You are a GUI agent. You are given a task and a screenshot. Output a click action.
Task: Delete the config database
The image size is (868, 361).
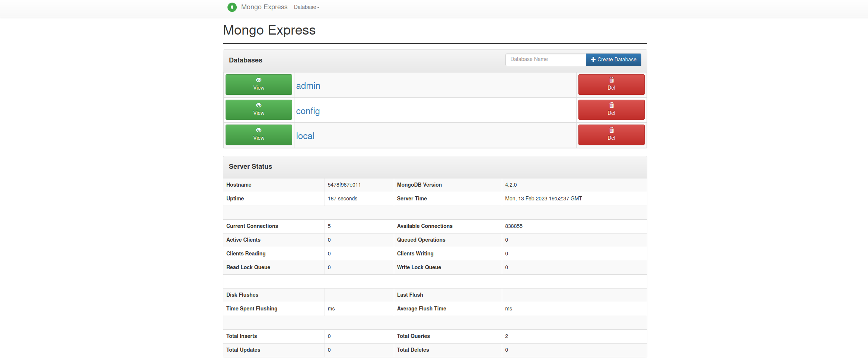(611, 110)
